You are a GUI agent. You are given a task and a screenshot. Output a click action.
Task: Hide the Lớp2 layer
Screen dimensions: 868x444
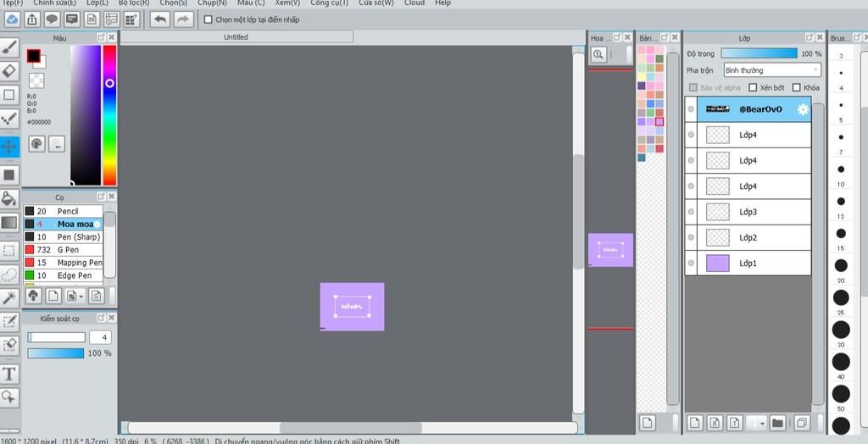click(x=690, y=237)
